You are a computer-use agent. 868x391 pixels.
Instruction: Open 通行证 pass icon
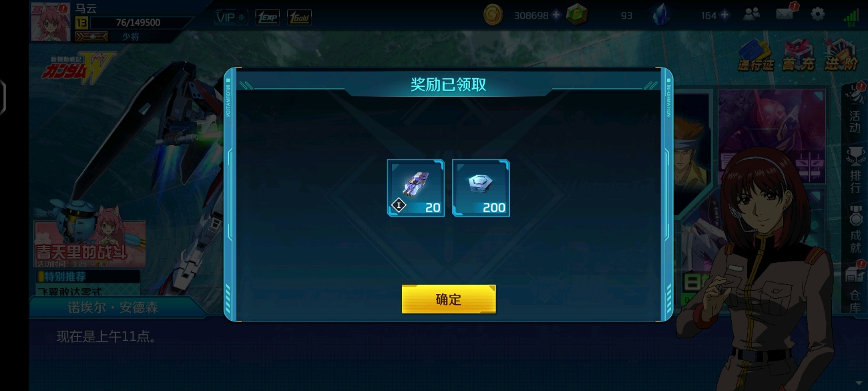[x=755, y=56]
